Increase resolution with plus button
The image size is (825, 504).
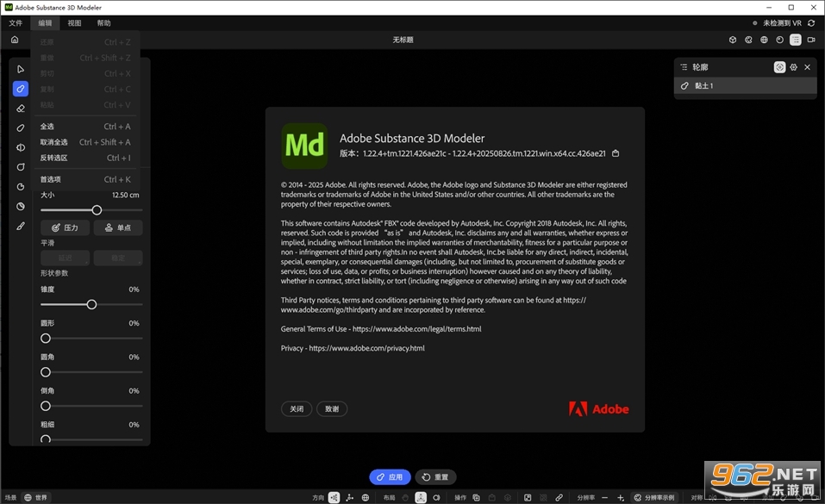coord(621,497)
